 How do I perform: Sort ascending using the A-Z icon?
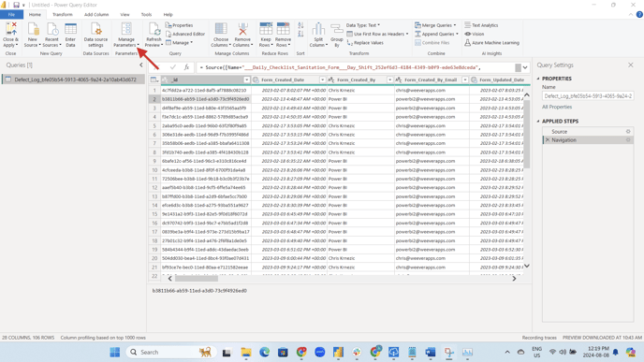[300, 25]
